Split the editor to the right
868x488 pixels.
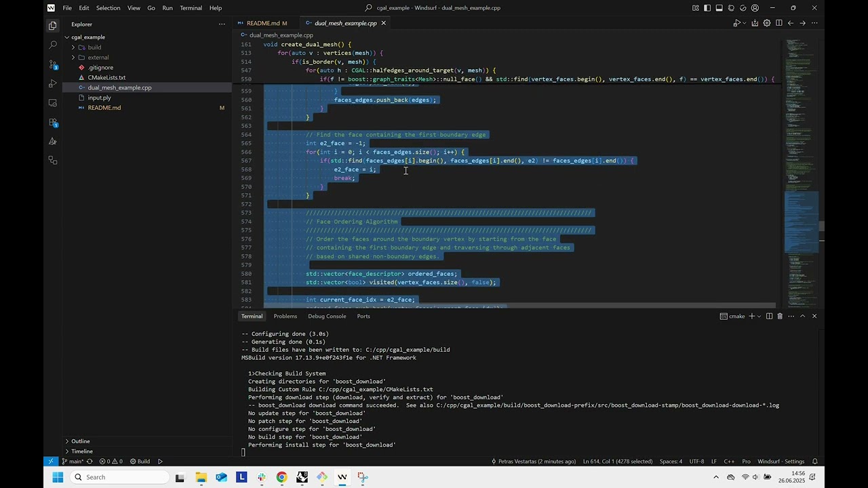779,23
